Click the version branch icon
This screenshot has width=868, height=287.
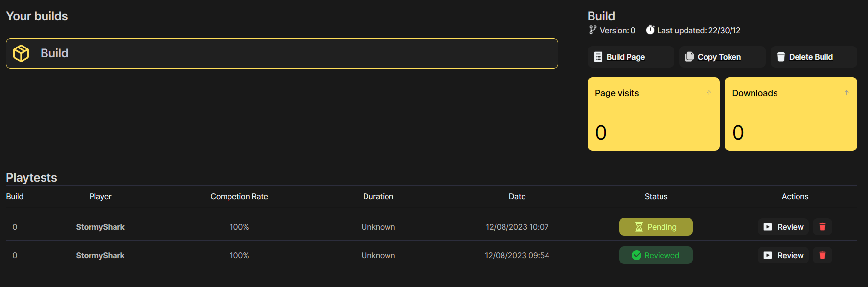593,30
